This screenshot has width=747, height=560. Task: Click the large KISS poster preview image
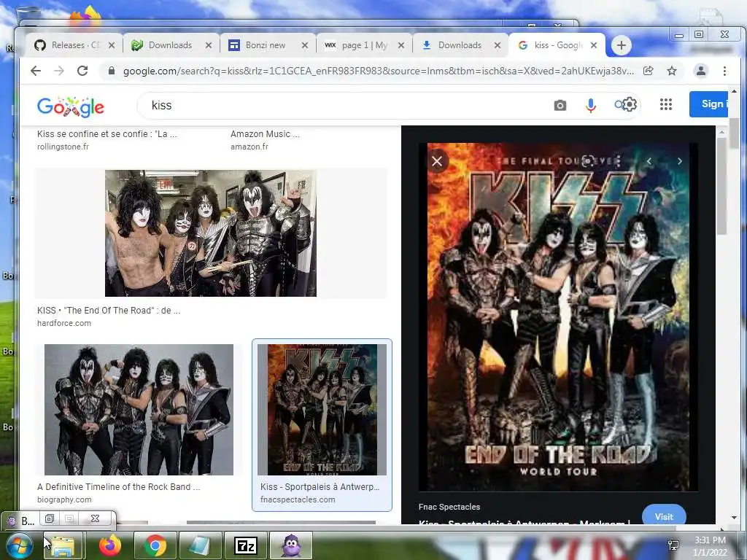click(558, 316)
